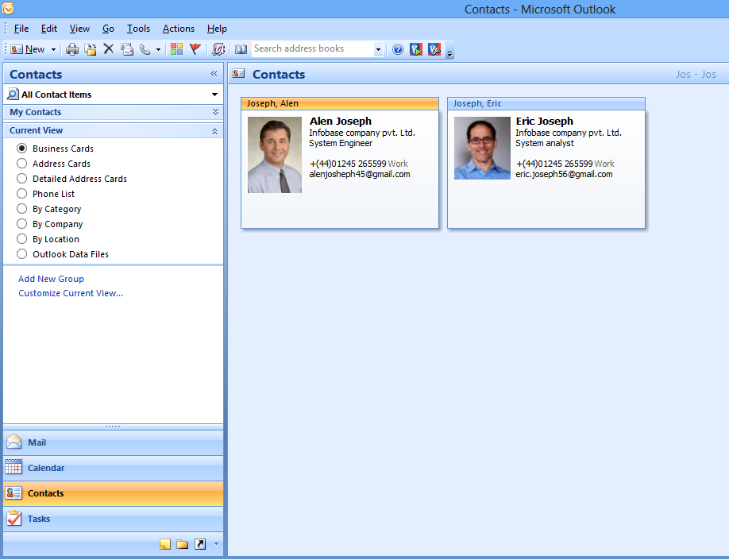This screenshot has height=560, width=729.
Task: Click the Contacts card icon in content header
Action: 238,74
